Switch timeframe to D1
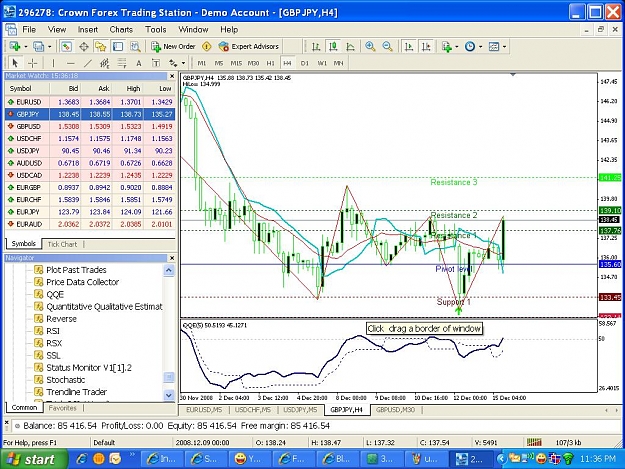This screenshot has height=469, width=625. [x=305, y=63]
